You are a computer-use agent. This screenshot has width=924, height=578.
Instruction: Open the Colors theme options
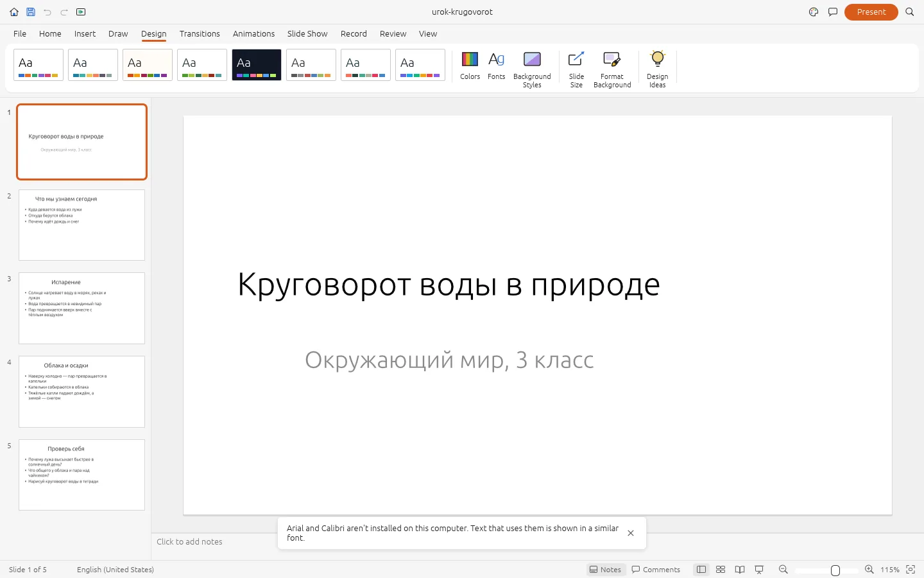tap(470, 66)
